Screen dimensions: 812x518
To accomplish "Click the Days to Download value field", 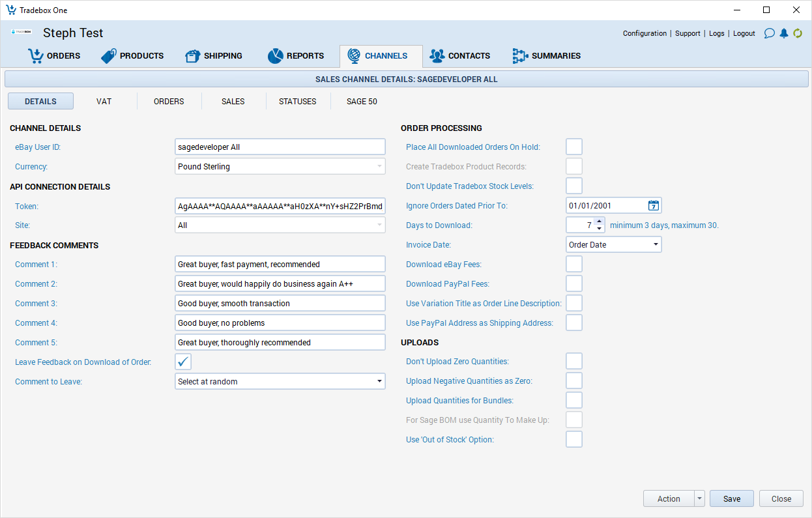I will pos(580,225).
